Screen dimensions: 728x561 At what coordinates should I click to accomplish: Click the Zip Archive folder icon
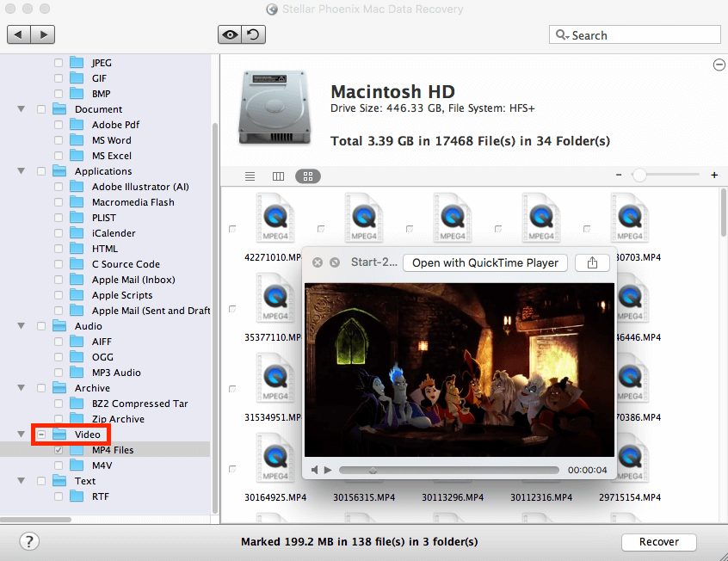[x=77, y=419]
